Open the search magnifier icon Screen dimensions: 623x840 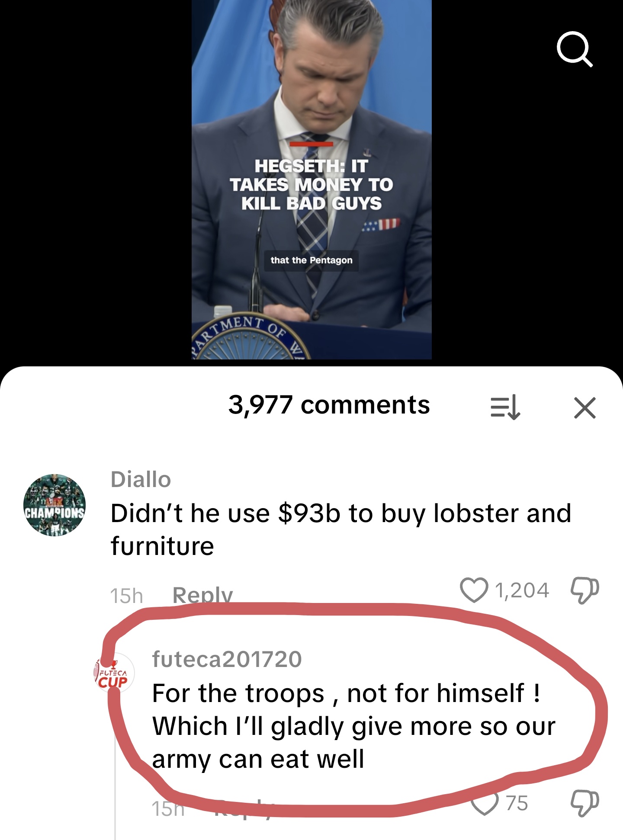(x=575, y=49)
